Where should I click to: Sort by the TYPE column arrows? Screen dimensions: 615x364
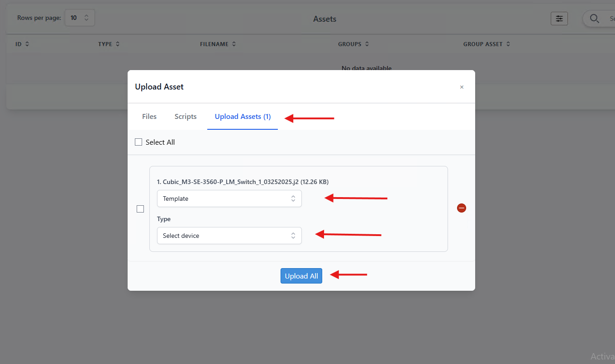click(x=118, y=44)
